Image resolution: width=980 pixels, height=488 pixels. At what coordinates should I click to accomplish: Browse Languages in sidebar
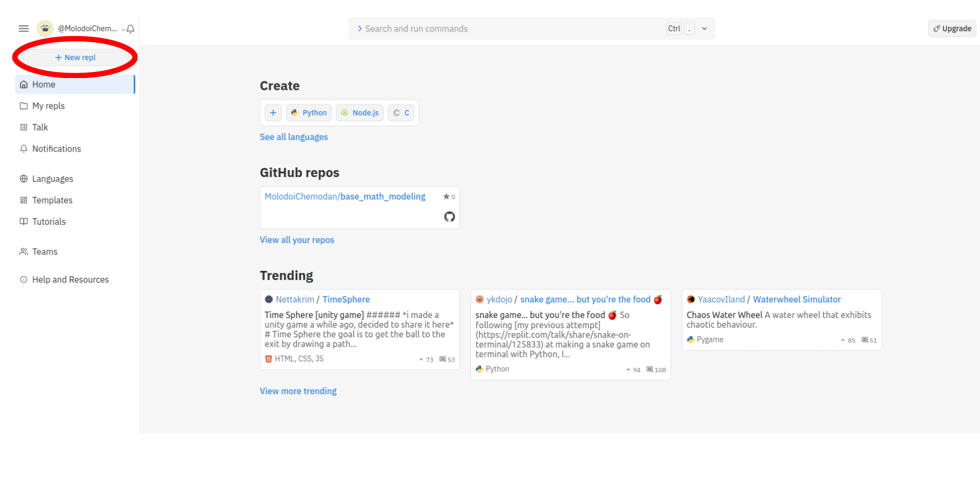tap(75, 179)
